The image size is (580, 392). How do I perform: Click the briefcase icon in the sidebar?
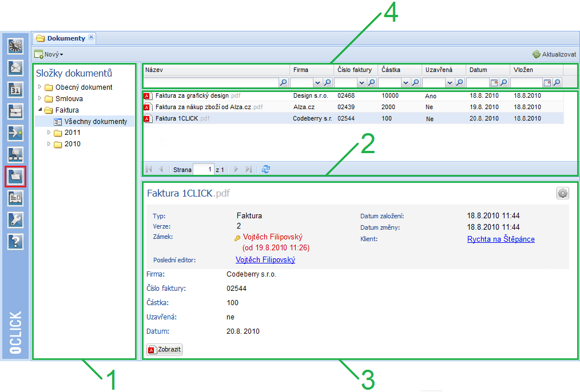[15, 111]
